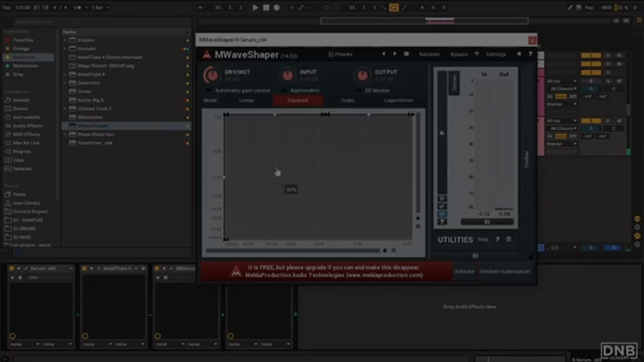Viewport: 644px width, 362px height.
Task: Start playback with the Play button
Action: click(256, 8)
